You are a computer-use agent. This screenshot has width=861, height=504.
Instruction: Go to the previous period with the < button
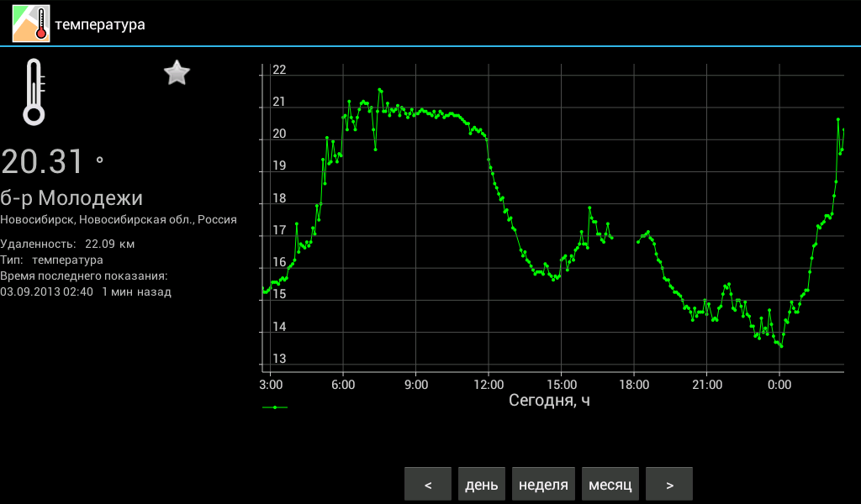tap(428, 484)
